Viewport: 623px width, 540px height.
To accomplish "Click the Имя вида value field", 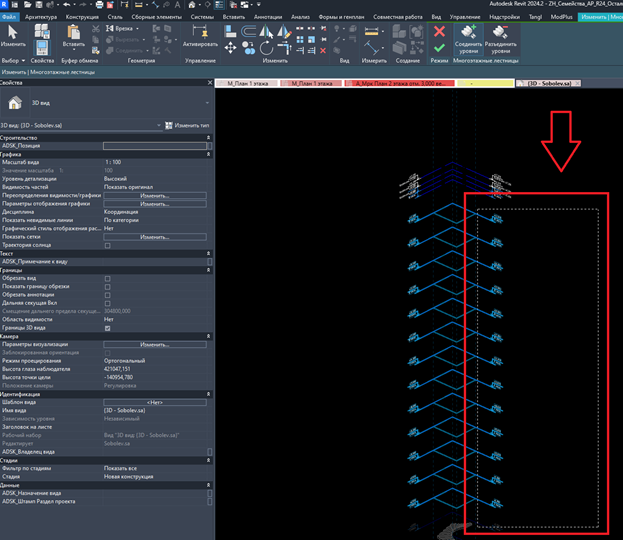I will pyautogui.click(x=155, y=410).
